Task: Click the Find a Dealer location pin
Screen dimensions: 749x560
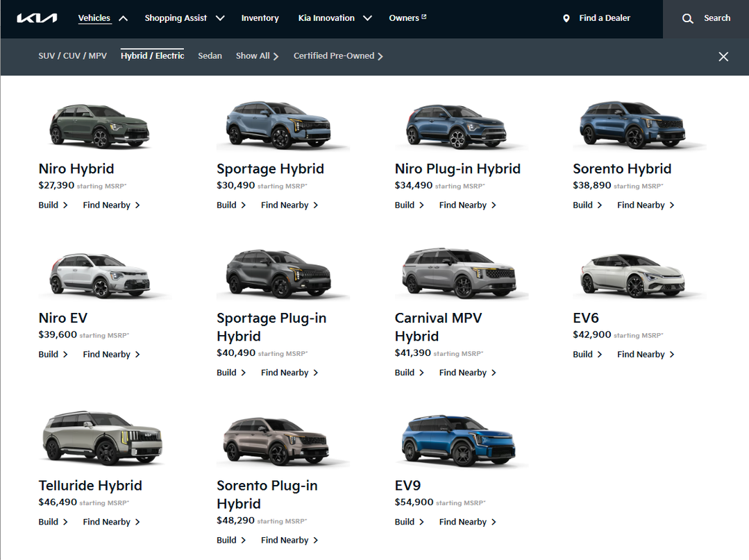Action: click(566, 19)
